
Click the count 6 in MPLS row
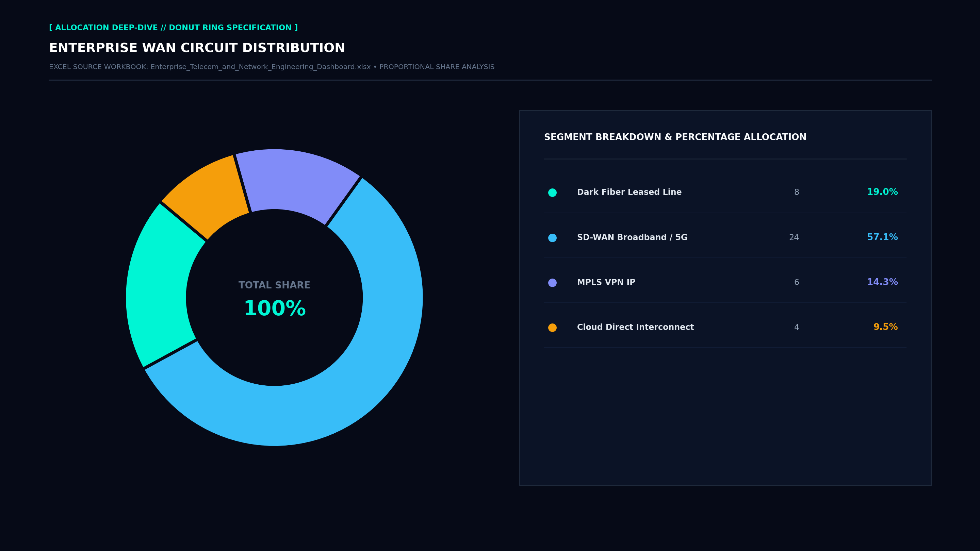797,283
